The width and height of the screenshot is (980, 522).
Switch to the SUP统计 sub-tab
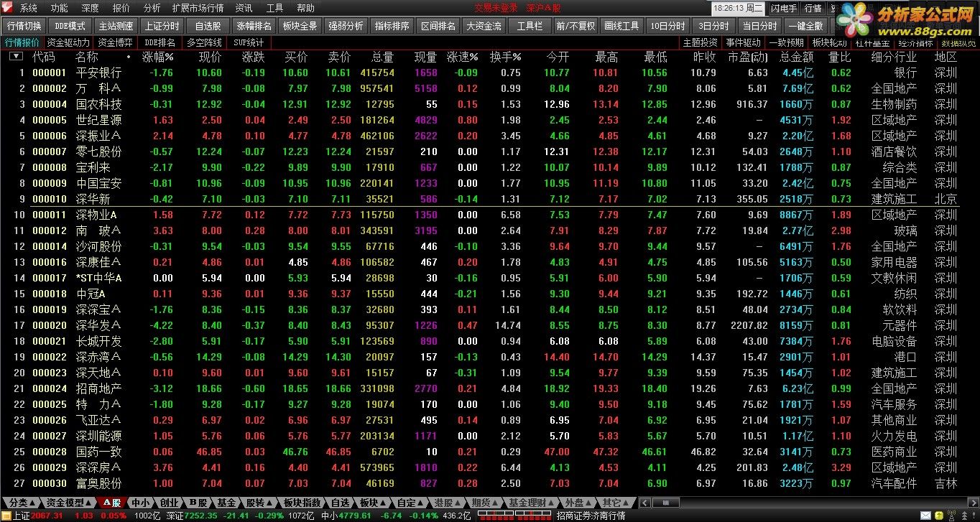249,42
